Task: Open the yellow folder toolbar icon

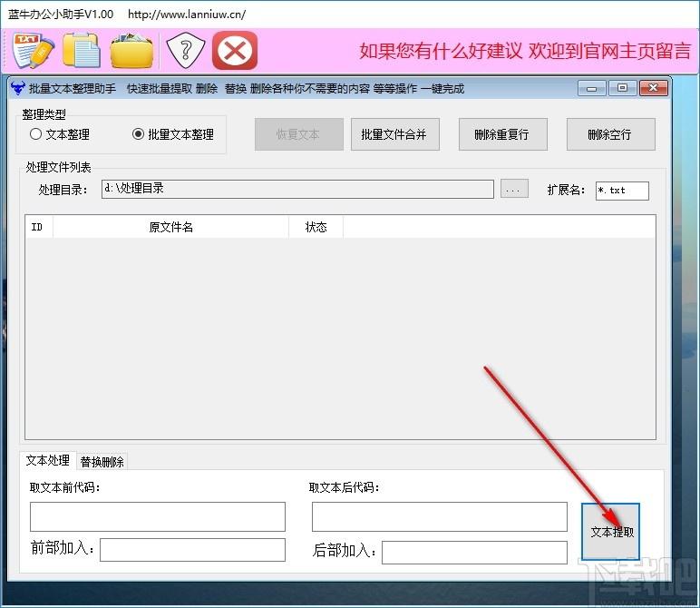Action: [x=131, y=50]
